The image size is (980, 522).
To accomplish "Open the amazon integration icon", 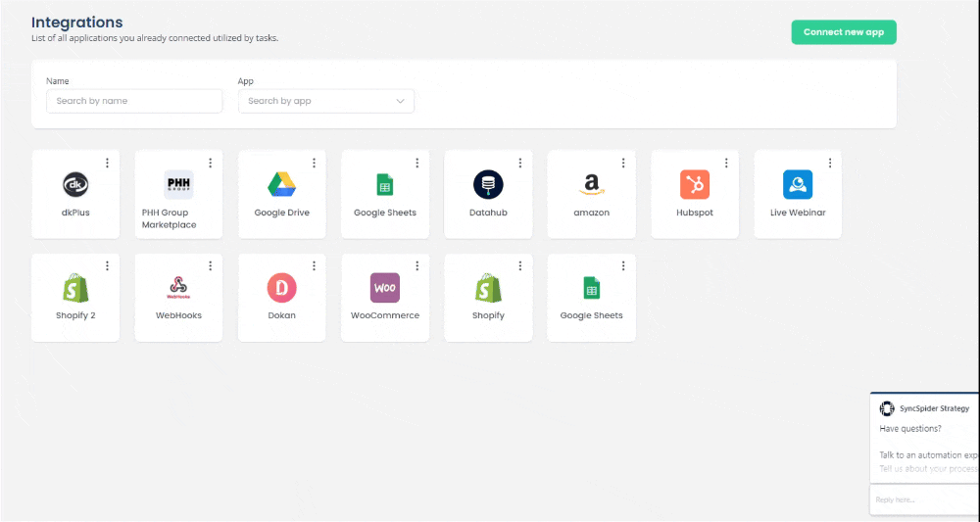I will 591,185.
